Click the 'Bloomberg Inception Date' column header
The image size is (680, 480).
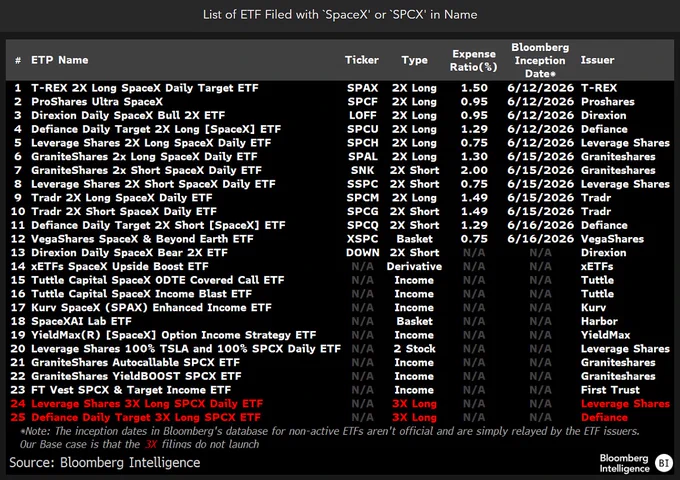click(x=540, y=60)
